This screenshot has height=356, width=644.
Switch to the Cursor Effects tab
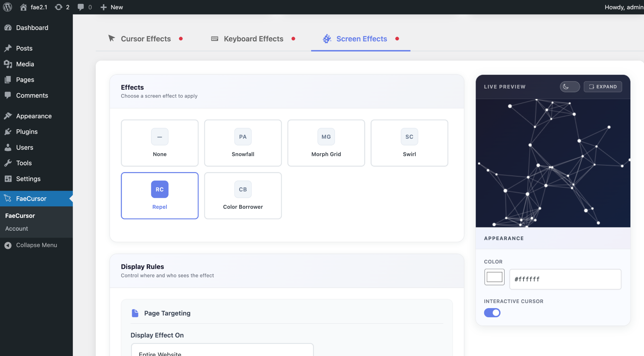[x=146, y=39]
